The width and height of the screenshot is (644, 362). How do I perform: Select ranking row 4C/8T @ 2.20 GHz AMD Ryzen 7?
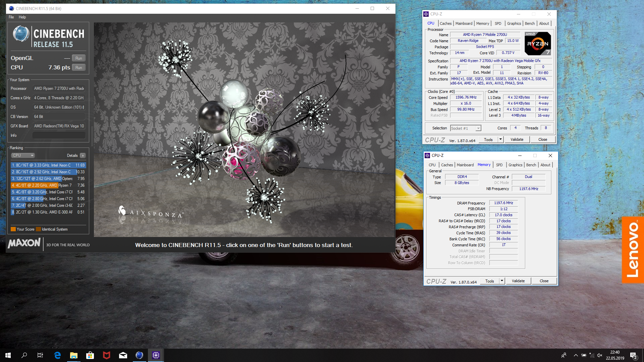tap(48, 185)
